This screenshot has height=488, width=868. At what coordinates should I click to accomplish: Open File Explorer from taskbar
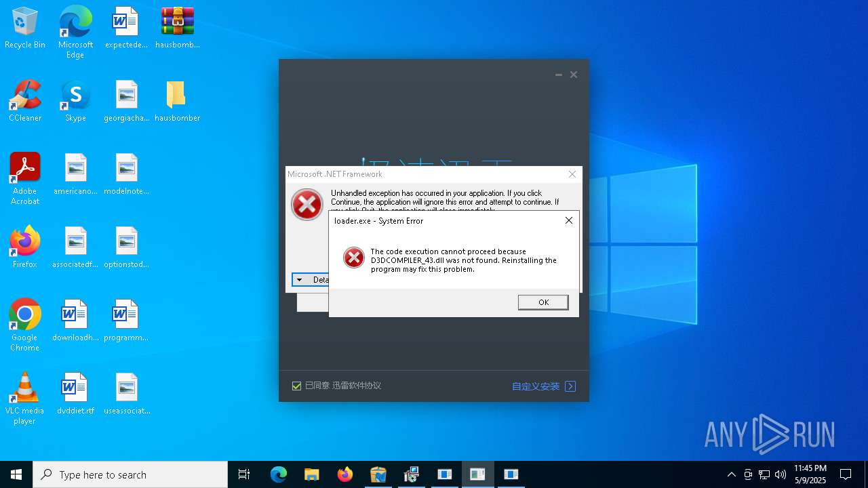click(311, 474)
